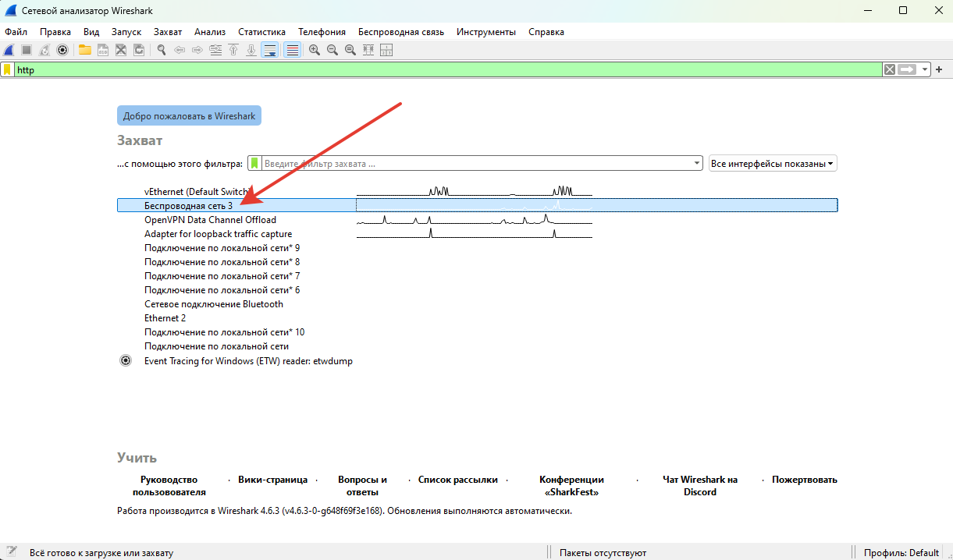This screenshot has width=953, height=560.
Task: Open the Список рассылки link
Action: 458,480
